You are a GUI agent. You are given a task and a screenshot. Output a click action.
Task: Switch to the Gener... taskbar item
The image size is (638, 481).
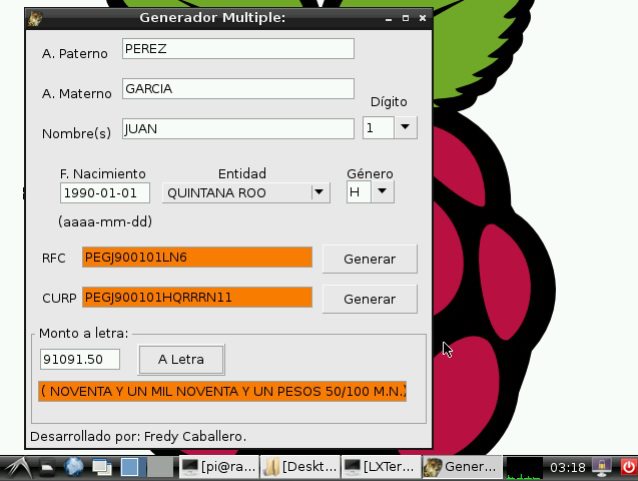461,467
